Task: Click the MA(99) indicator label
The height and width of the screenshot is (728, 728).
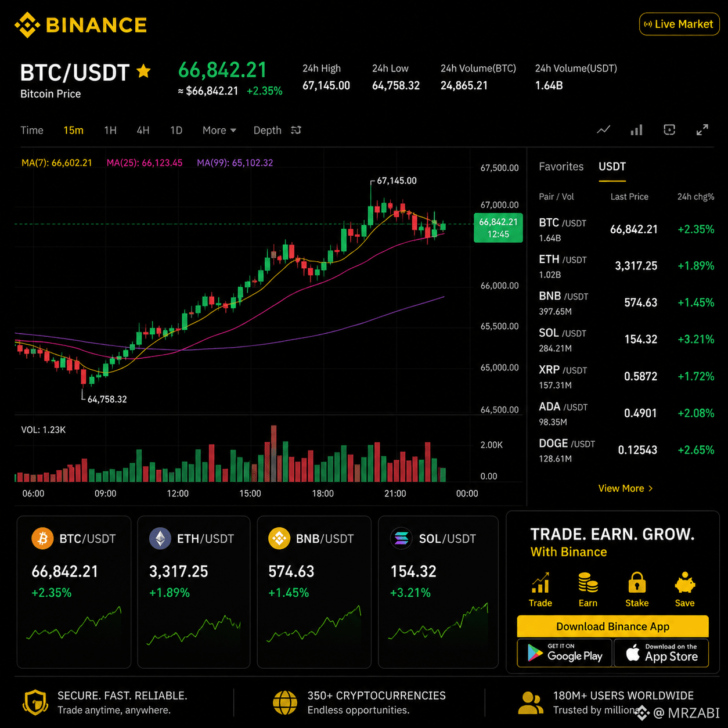Action: 235,163
